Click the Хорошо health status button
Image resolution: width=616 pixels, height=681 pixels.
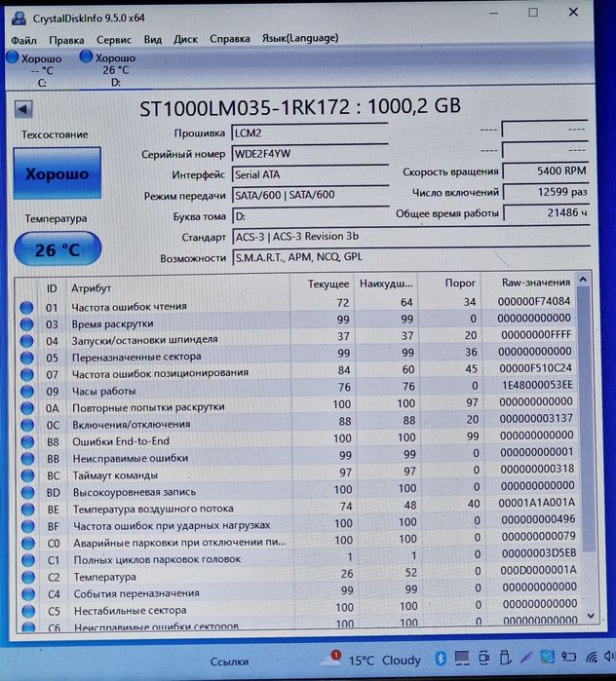tap(57, 173)
